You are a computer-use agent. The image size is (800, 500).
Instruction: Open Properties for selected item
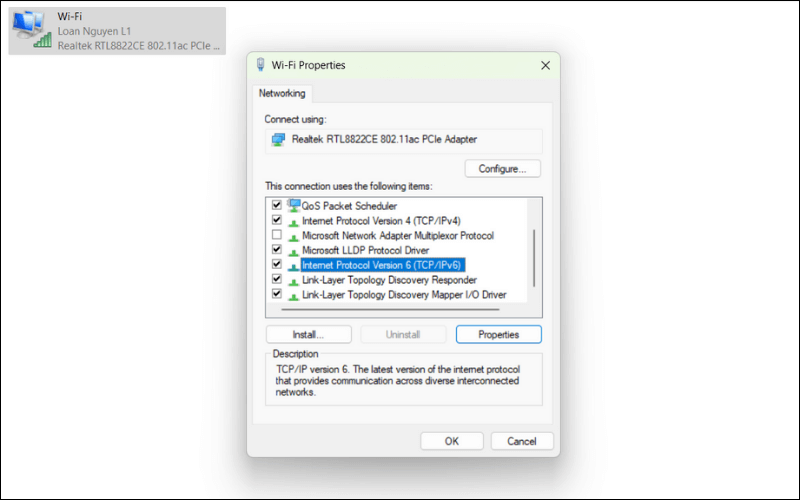coord(498,335)
